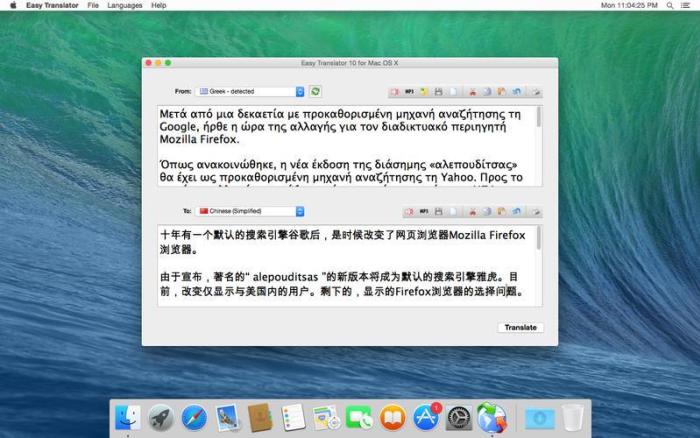Click the save (floppy disk) icon in the translation toolbar
This screenshot has height=438, width=700.
[x=438, y=212]
